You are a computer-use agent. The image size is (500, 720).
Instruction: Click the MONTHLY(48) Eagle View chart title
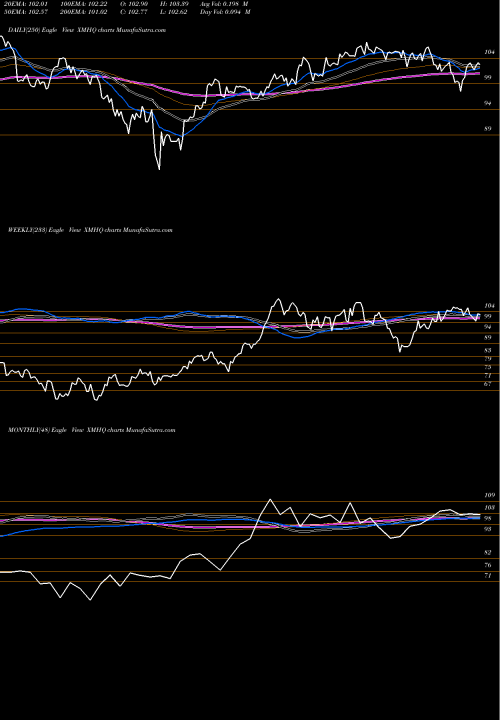[x=92, y=430]
